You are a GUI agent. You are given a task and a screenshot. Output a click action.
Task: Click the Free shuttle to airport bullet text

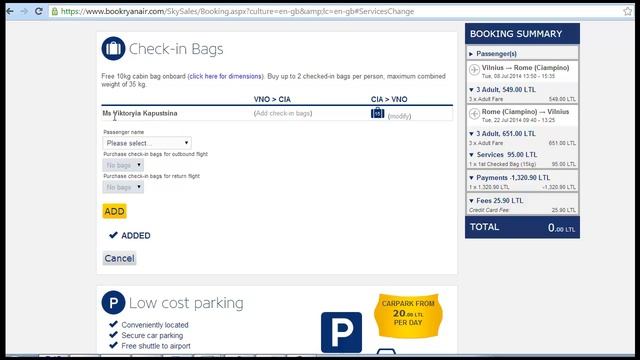coord(156,346)
